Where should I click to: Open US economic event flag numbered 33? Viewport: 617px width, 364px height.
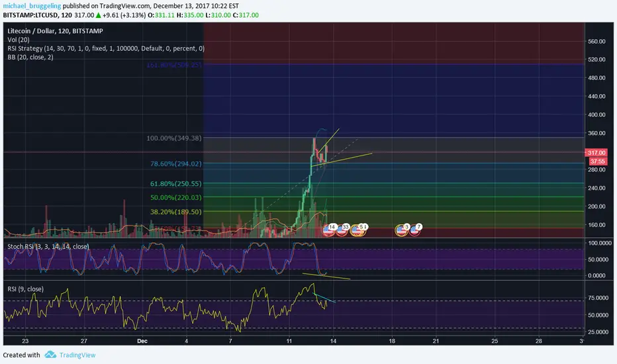tap(342, 230)
